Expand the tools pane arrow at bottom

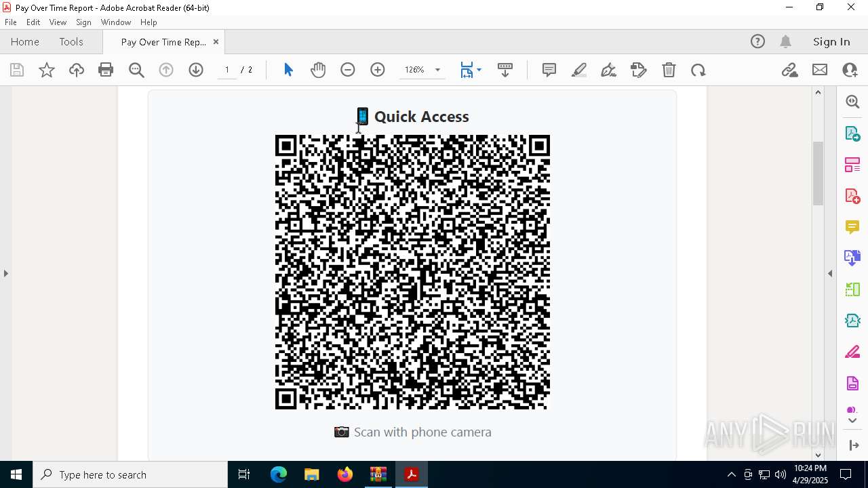click(852, 445)
